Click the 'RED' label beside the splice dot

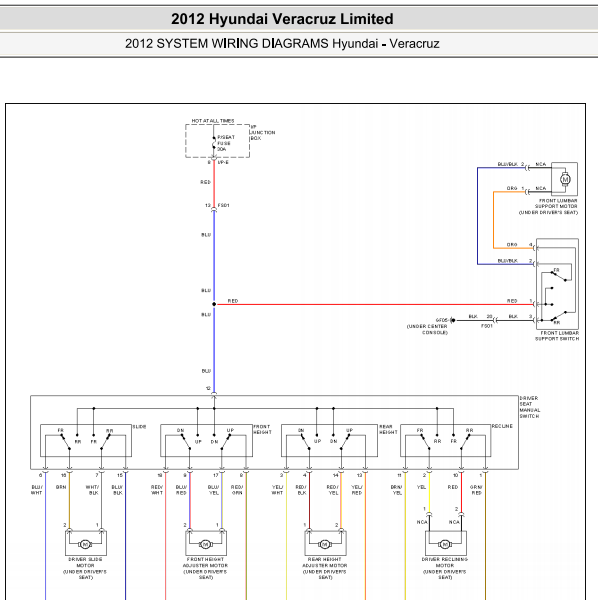pos(233,301)
